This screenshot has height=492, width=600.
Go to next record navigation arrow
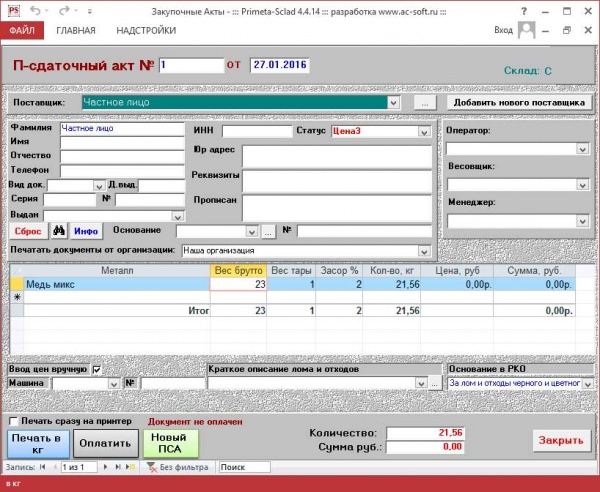tap(106, 467)
